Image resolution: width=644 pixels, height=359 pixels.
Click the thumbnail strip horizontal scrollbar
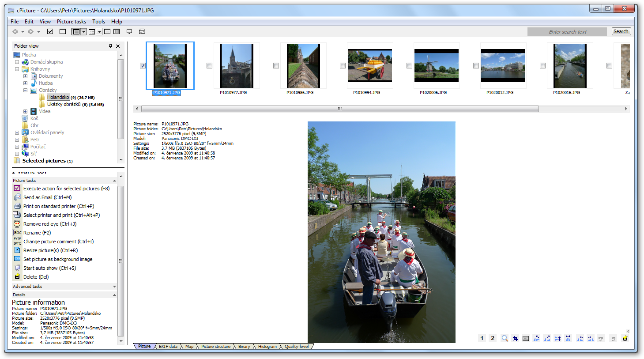pyautogui.click(x=339, y=109)
